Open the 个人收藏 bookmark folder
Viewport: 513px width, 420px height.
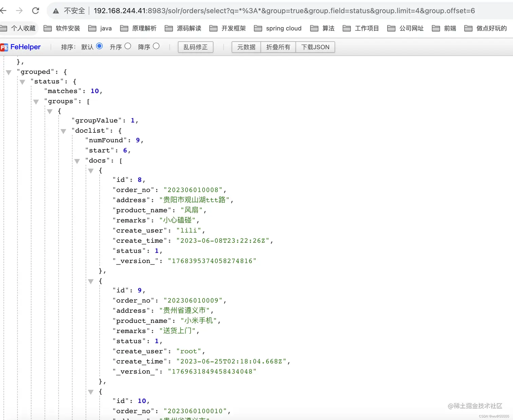(18, 28)
